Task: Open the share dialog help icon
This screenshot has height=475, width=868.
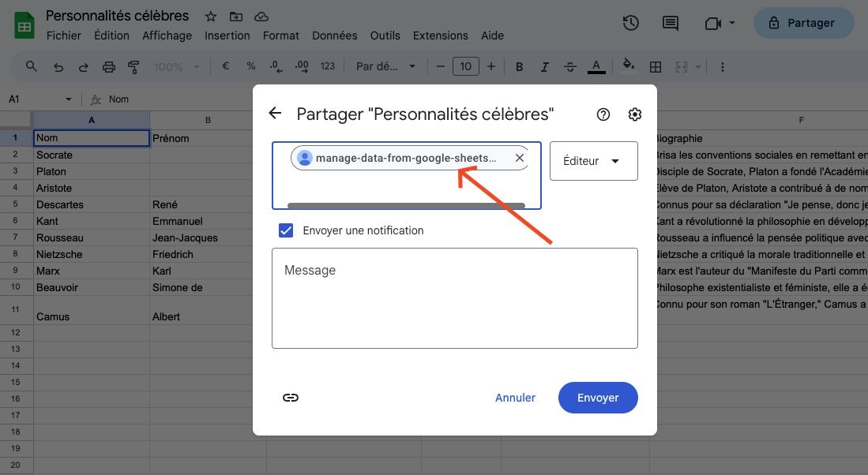Action: 603,114
